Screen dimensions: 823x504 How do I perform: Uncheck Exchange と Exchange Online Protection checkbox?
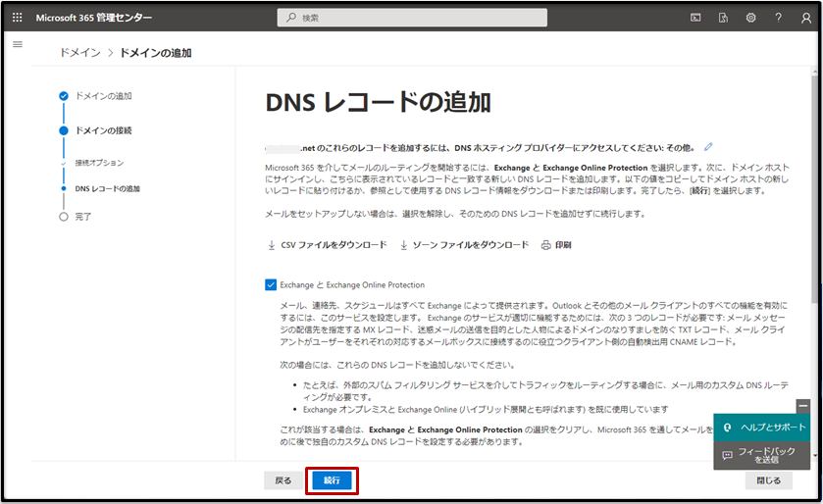(x=271, y=284)
